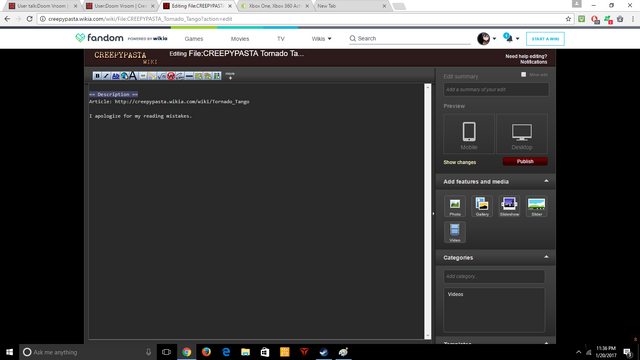The width and height of the screenshot is (640, 360).
Task: Add a Photo from features and media
Action: tap(455, 206)
